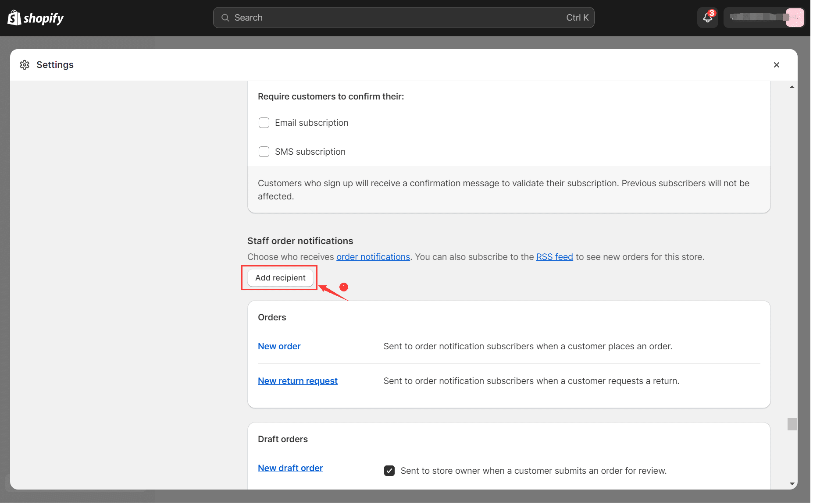
Task: Uncheck the New draft order checkbox
Action: coord(389,471)
